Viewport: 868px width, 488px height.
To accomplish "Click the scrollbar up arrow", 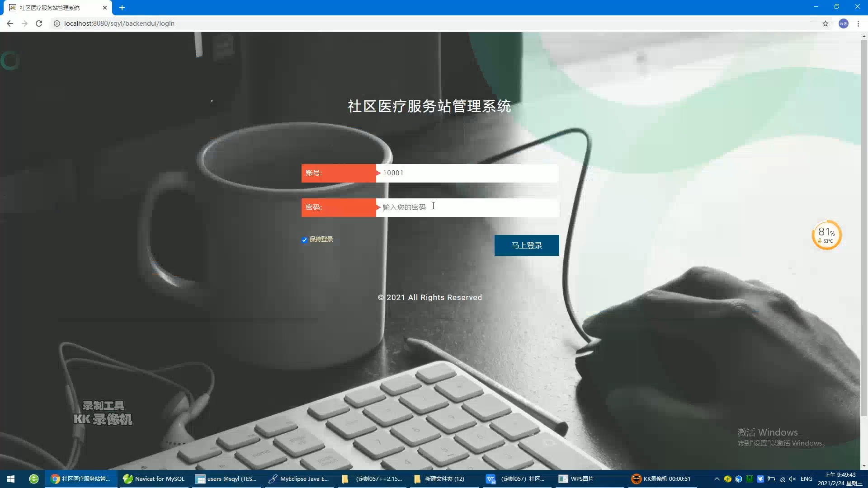I will point(864,36).
